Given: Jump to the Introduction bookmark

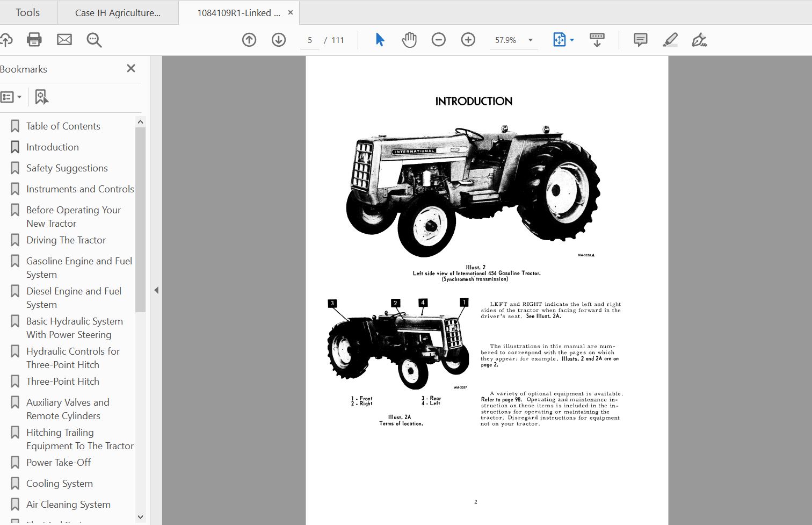Looking at the screenshot, I should (52, 147).
